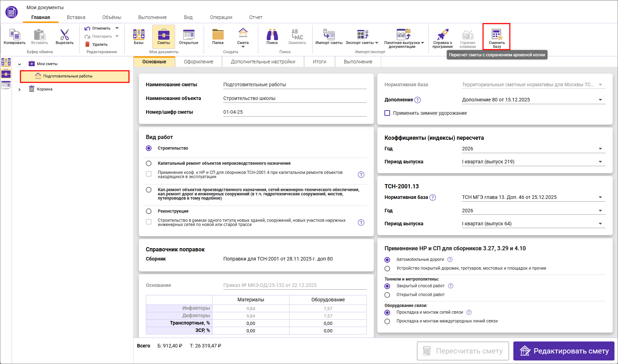Enable Применить зимнее удорожание checkbox
The image size is (618, 364).
(387, 113)
